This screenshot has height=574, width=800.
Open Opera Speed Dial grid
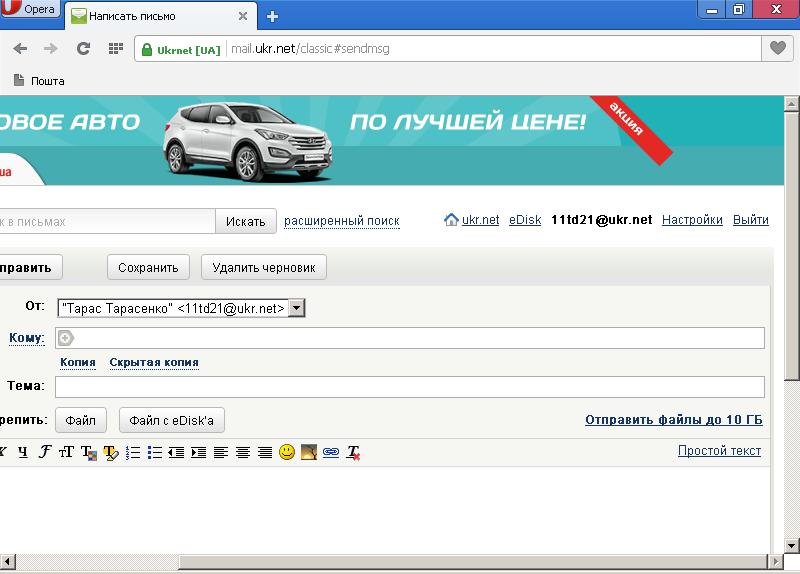[x=116, y=48]
